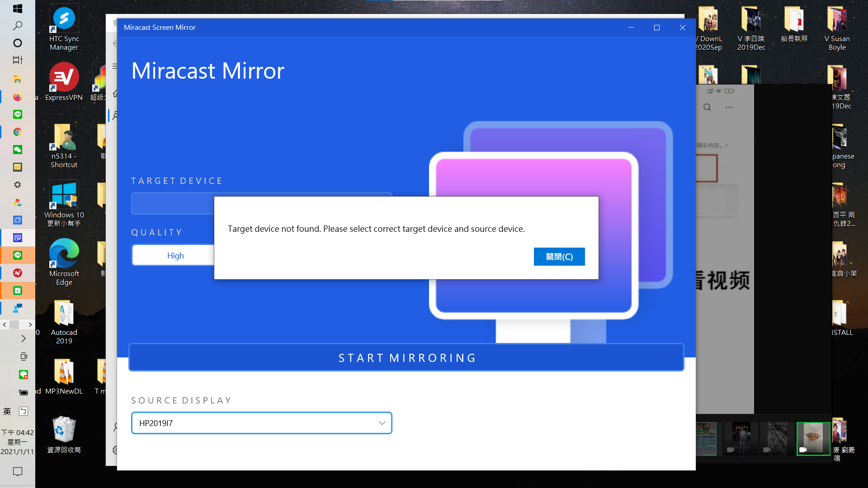Open Windows 10 更新小幫手 desktop icon

tap(64, 204)
